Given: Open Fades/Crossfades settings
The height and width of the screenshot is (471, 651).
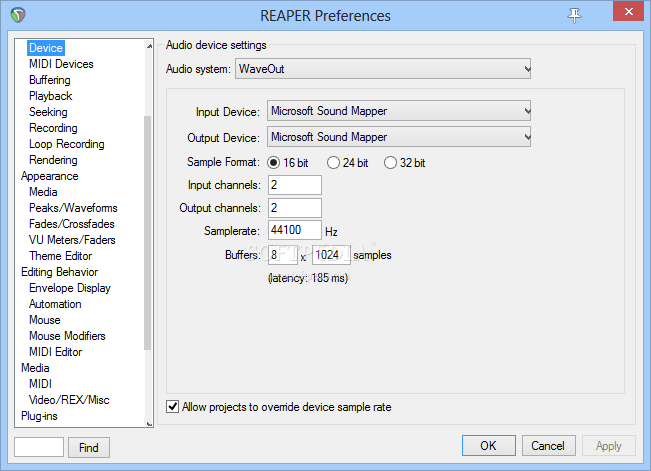Looking at the screenshot, I should pos(71,224).
